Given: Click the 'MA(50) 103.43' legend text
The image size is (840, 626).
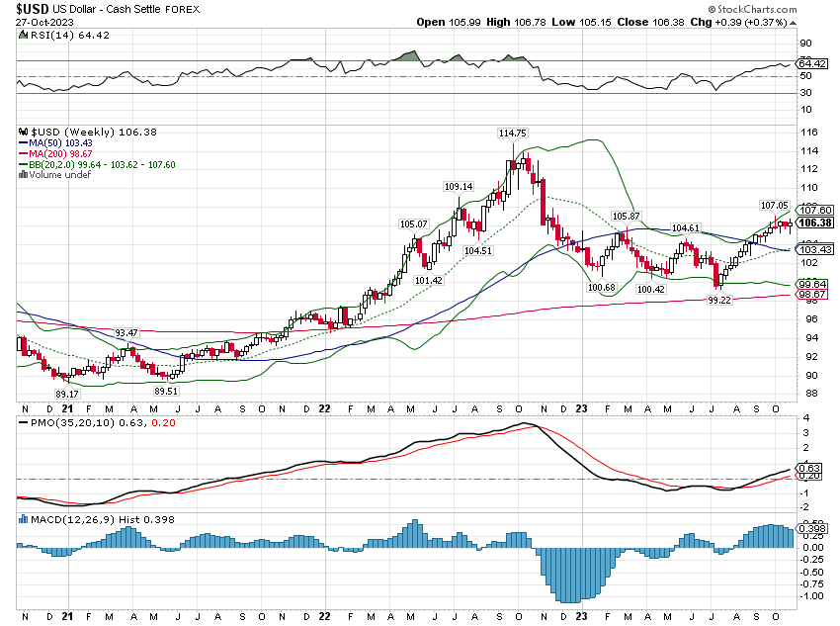Looking at the screenshot, I should coord(60,143).
